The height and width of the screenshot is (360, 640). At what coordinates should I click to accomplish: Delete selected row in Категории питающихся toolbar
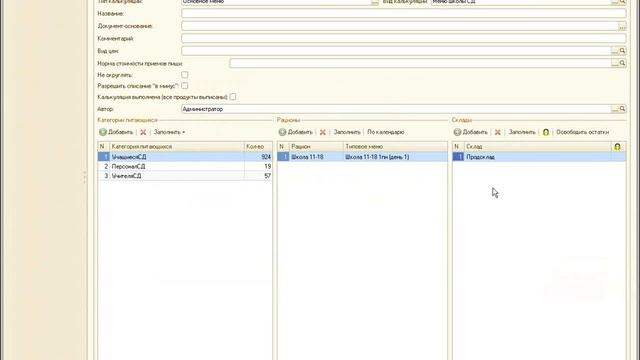pos(143,132)
